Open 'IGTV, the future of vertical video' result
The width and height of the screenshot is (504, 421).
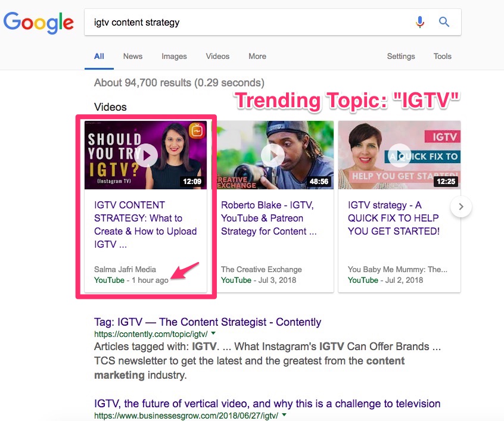(267, 403)
